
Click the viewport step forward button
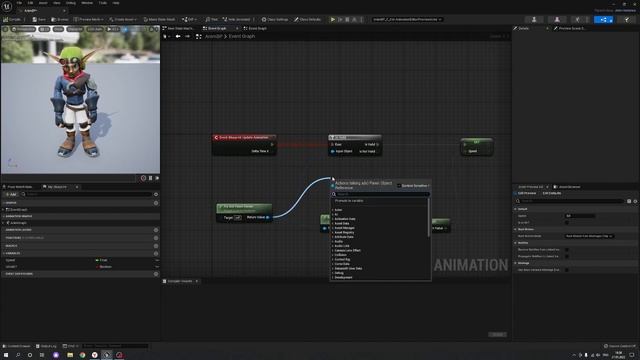[157, 178]
